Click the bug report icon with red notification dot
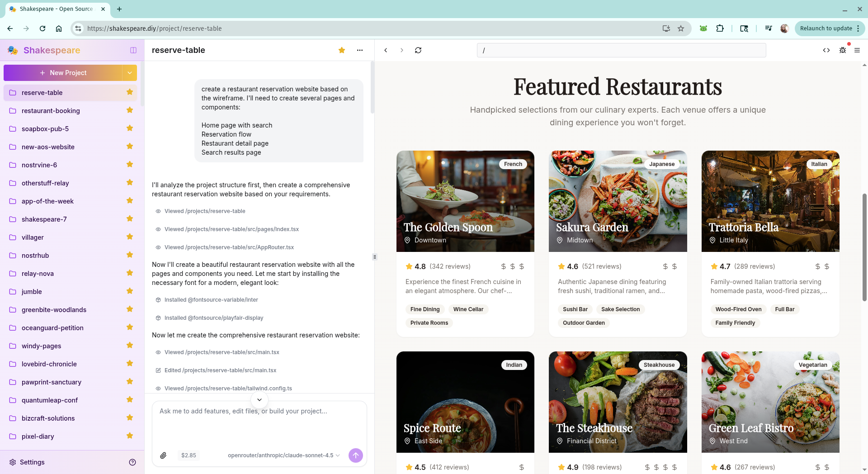The height and width of the screenshot is (474, 868). pos(843,50)
